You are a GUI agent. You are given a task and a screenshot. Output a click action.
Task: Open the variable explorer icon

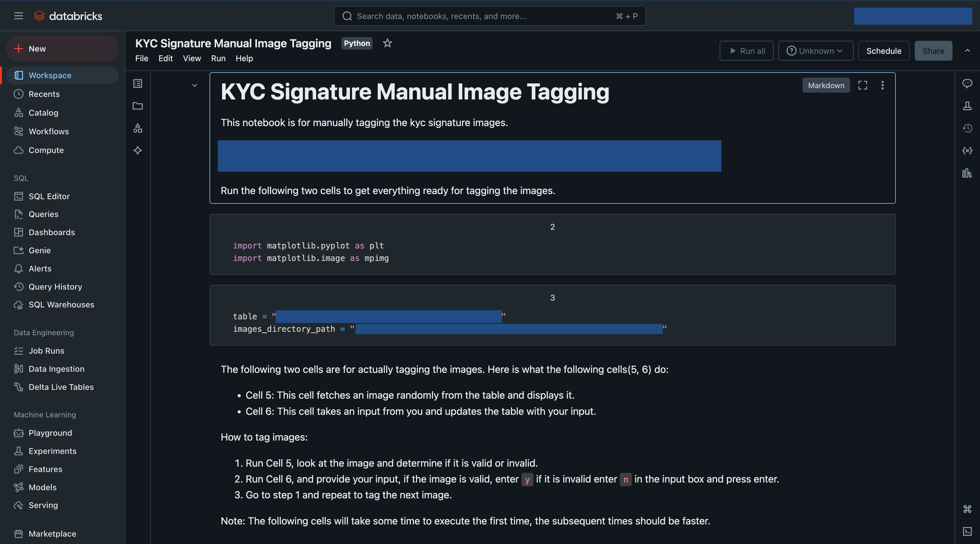(x=967, y=150)
